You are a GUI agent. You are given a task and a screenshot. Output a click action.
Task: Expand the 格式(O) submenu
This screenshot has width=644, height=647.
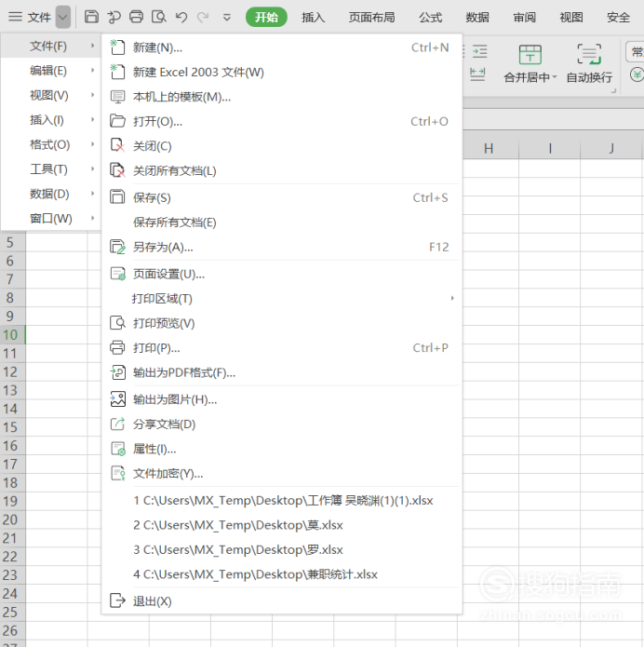(x=51, y=144)
